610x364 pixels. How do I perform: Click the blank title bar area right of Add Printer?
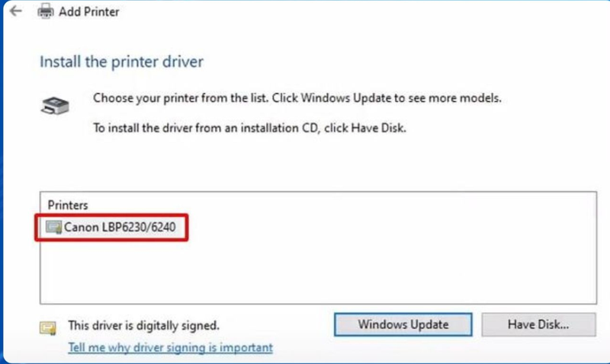350,11
